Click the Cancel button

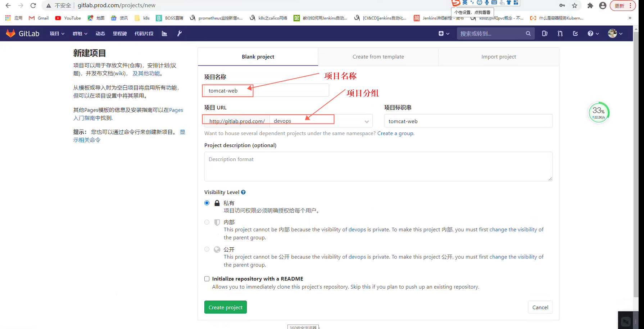pyautogui.click(x=540, y=307)
